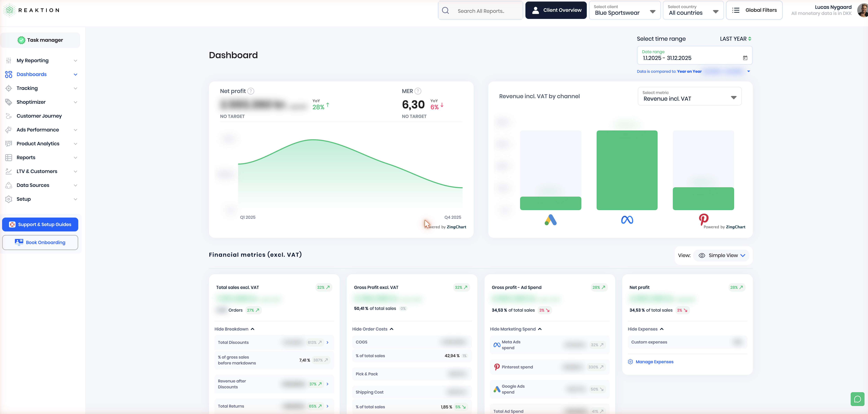The width and height of the screenshot is (868, 414).
Task: Click the Manage Expenses gear icon
Action: (630, 362)
